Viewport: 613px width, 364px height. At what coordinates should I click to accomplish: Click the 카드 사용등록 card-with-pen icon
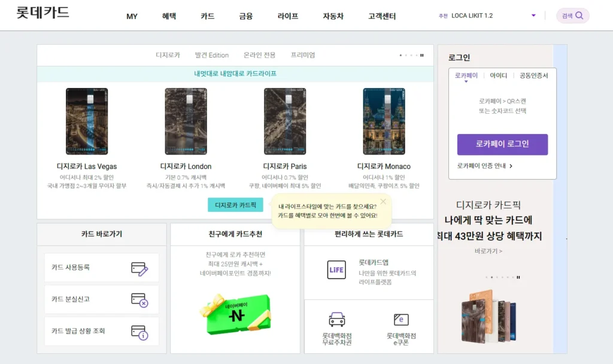point(139,269)
